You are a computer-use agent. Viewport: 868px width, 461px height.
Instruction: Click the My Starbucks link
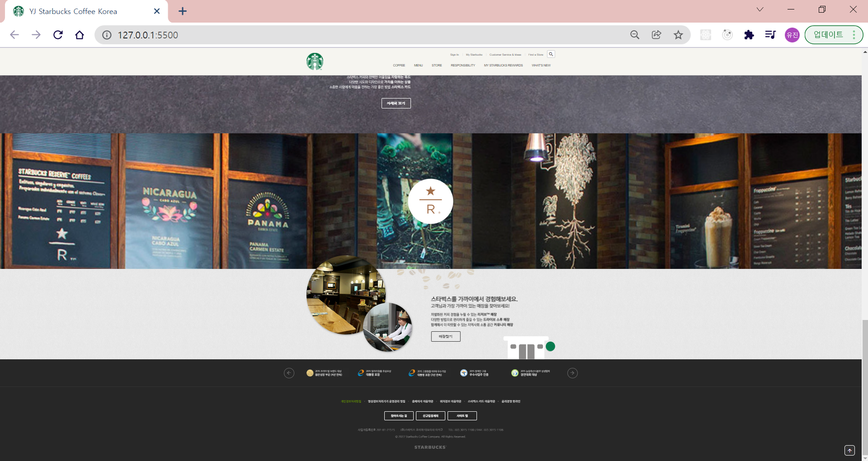[x=474, y=55]
